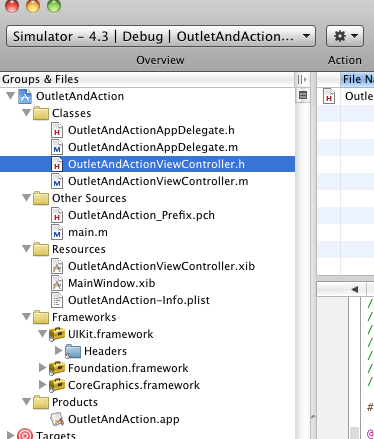
Task: Click the OutletAndAction_Prefix.pch file icon
Action: (57, 215)
